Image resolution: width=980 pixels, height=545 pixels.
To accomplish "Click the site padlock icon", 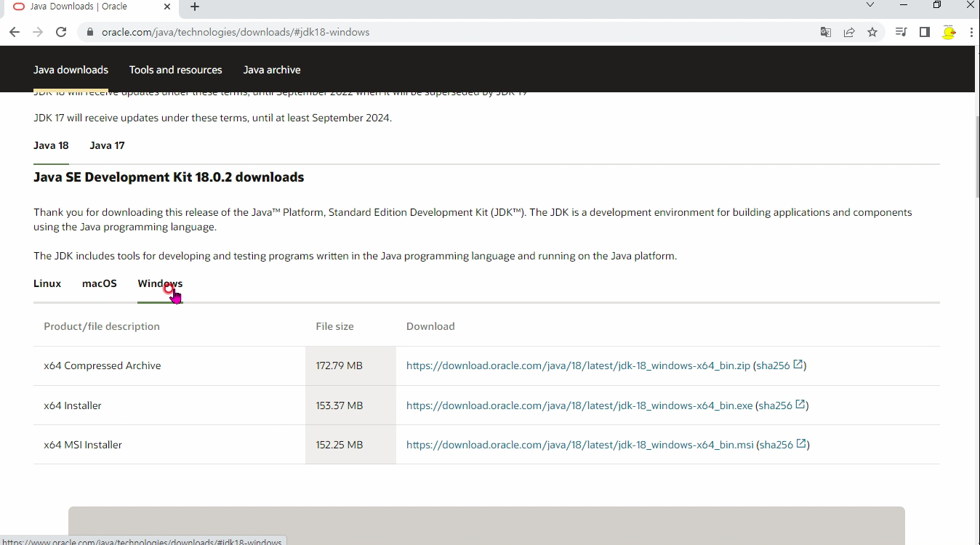I will click(x=90, y=32).
